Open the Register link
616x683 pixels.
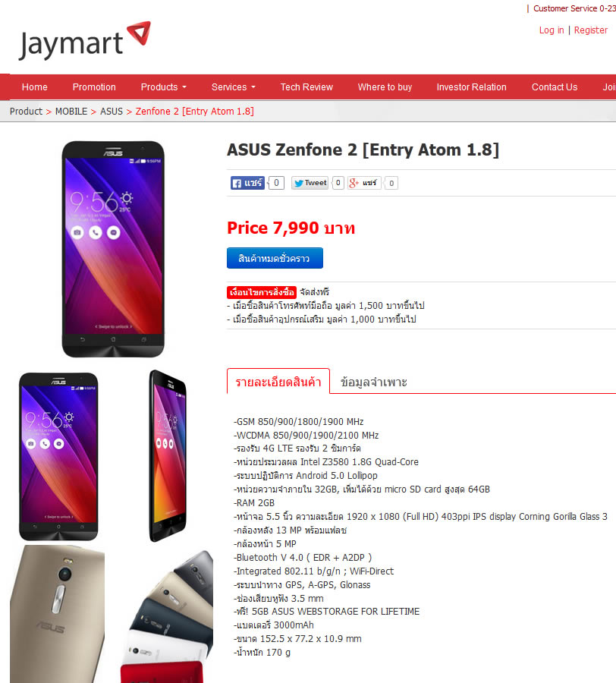590,30
